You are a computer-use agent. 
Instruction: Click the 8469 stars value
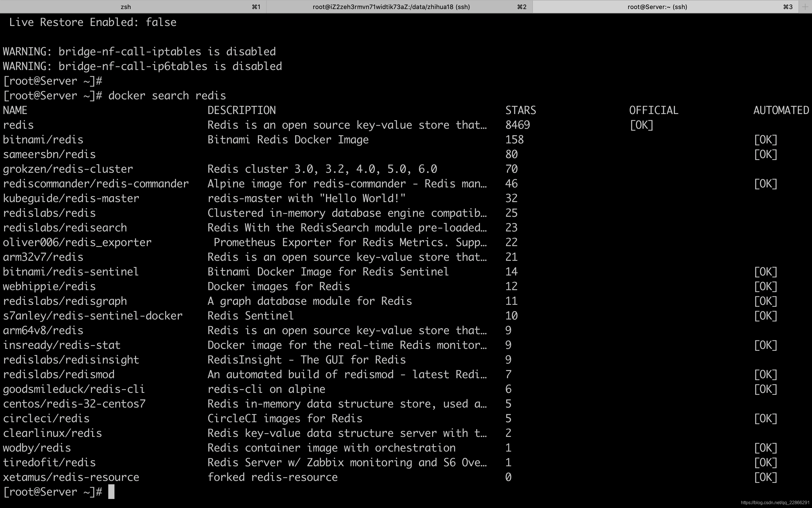point(518,125)
